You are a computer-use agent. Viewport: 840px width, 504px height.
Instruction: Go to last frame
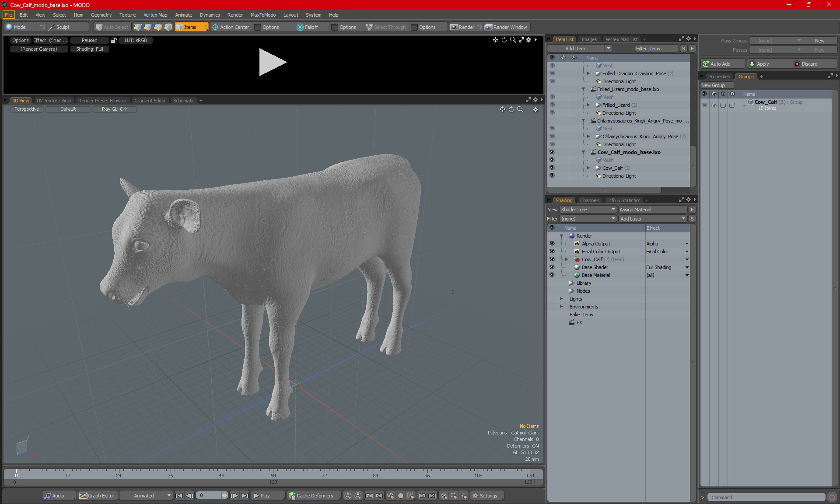click(245, 496)
